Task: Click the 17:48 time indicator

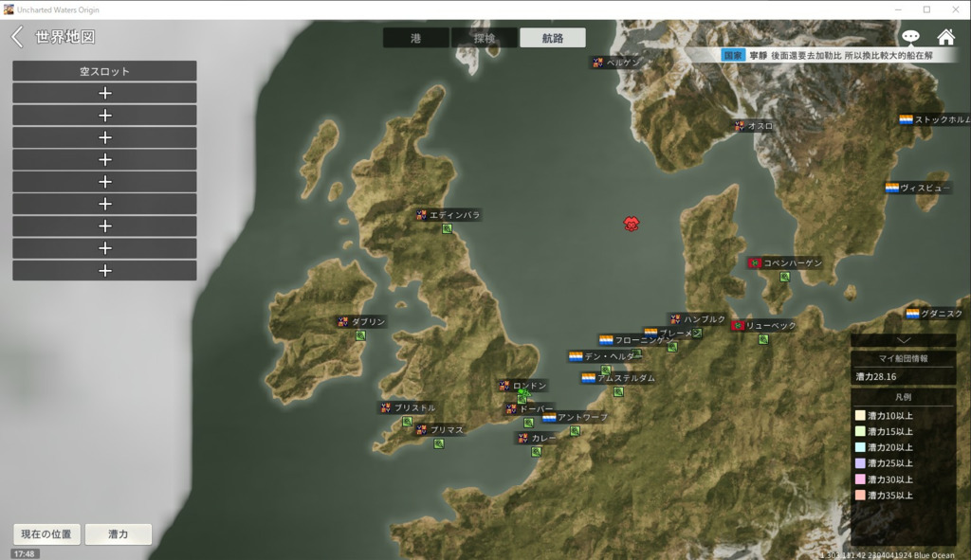Action: click(25, 553)
